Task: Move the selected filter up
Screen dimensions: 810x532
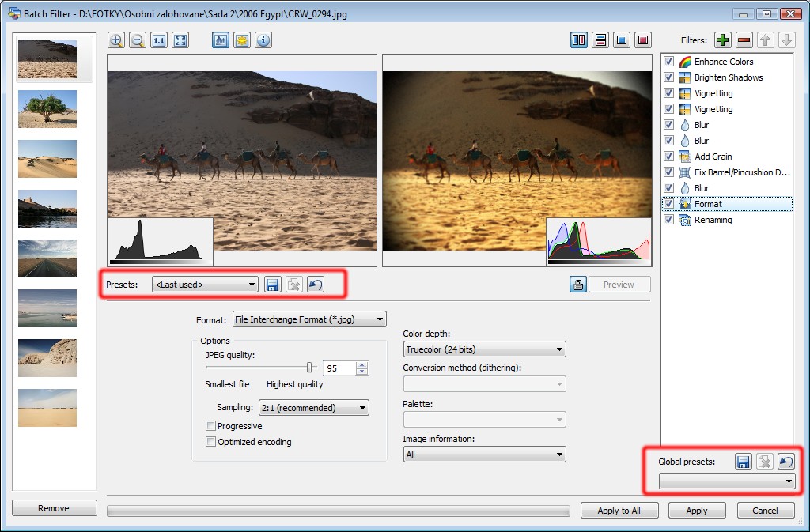Action: [x=766, y=40]
